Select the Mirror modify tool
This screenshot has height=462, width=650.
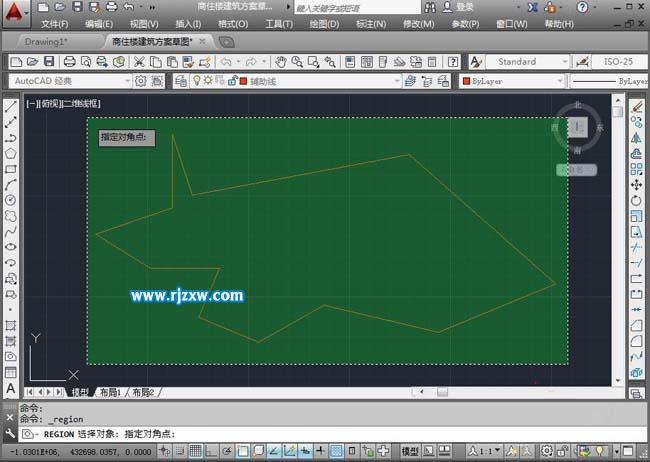click(637, 138)
